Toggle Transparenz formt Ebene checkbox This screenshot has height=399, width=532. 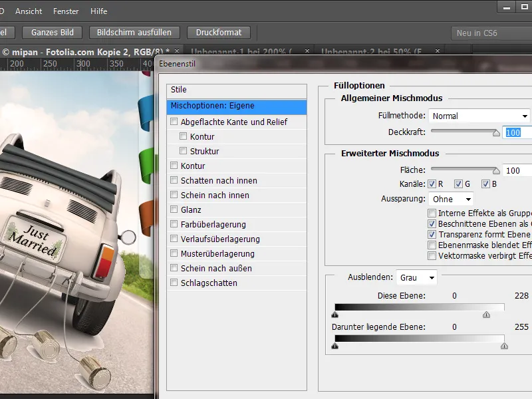432,235
